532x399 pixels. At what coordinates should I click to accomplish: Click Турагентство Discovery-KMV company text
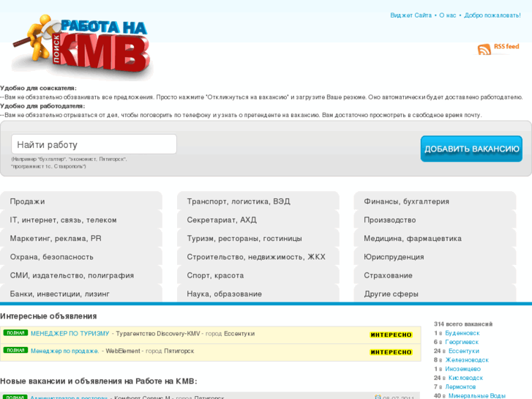pyautogui.click(x=158, y=333)
